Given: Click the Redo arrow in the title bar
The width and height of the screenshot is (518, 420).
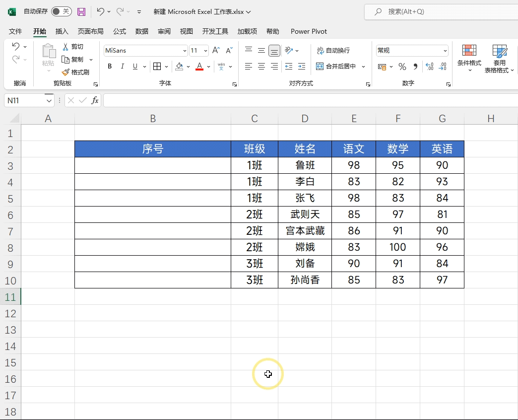Looking at the screenshot, I should tap(120, 11).
